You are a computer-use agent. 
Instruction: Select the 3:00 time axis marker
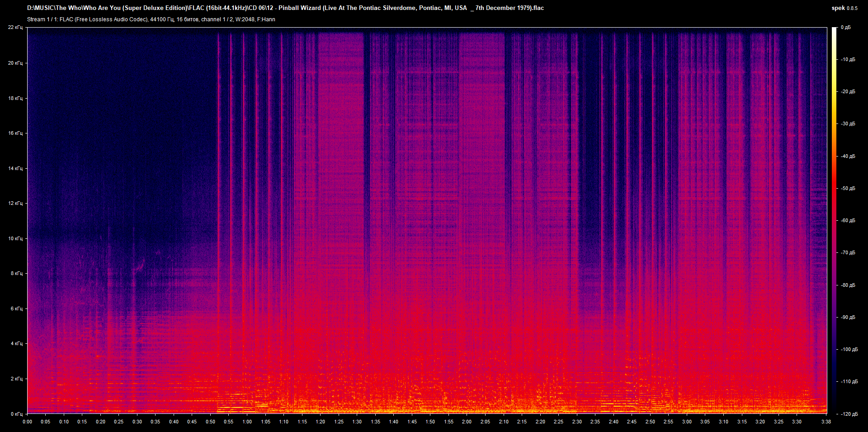(686, 422)
